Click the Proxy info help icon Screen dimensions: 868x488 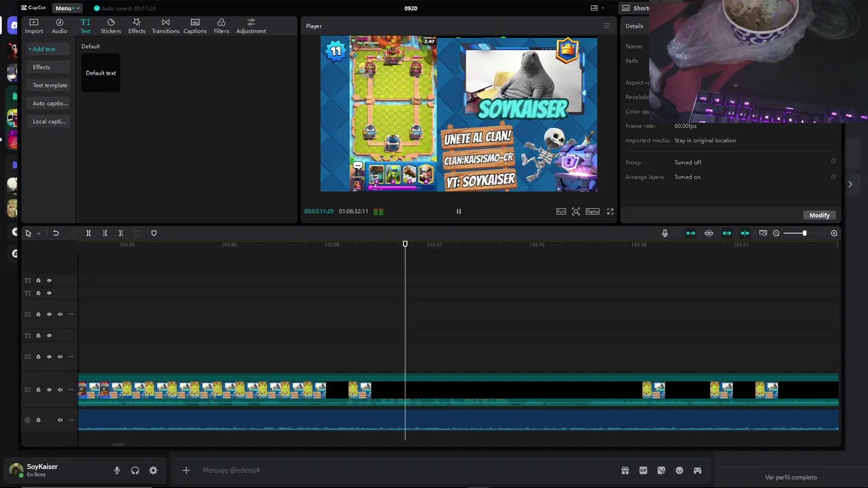[833, 161]
